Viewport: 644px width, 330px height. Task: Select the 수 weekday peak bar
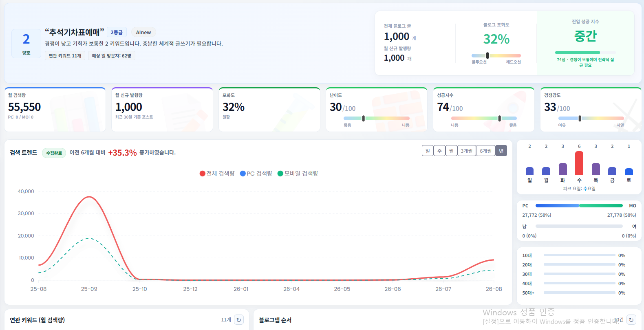[579, 163]
